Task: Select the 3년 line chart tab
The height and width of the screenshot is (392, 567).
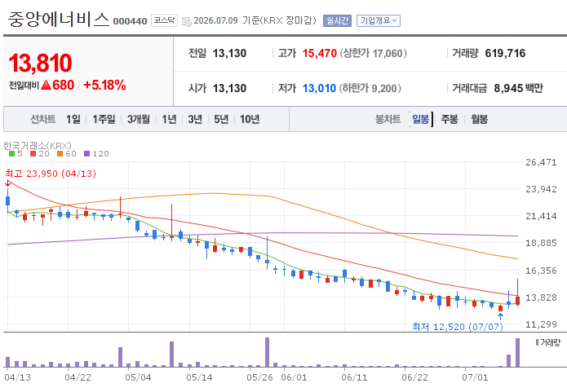Action: pos(195,119)
